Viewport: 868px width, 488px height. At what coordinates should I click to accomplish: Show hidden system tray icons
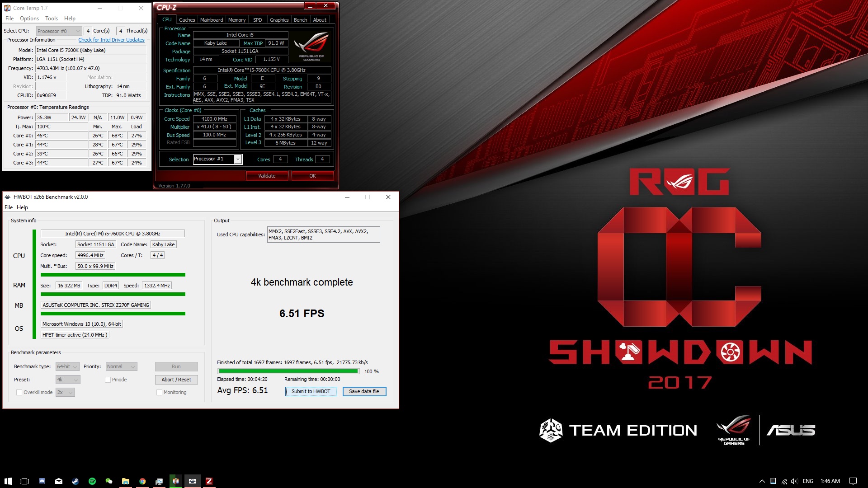point(762,481)
